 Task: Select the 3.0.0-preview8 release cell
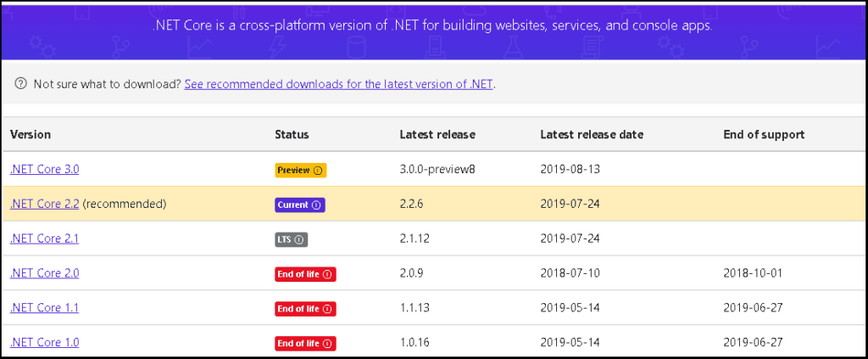tap(437, 170)
